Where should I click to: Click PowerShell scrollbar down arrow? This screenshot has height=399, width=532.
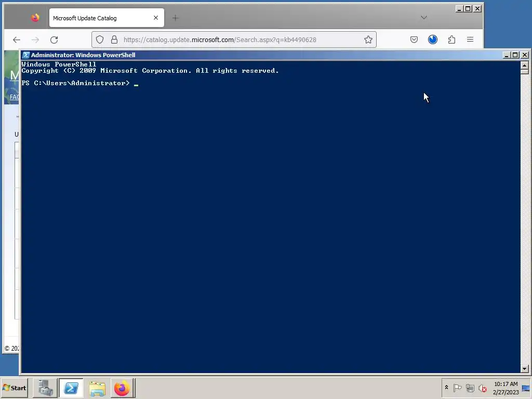(x=525, y=368)
